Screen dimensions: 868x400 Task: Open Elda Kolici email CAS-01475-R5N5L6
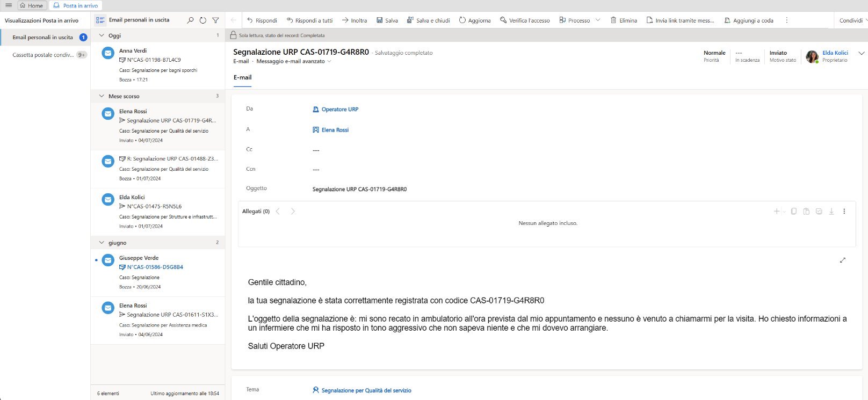tap(158, 212)
